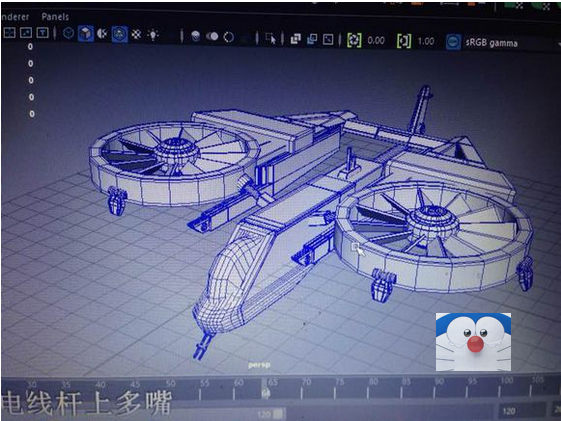Screen dimensions: 561x421
Task: Enable smooth shade all cube icon
Action: point(86,34)
